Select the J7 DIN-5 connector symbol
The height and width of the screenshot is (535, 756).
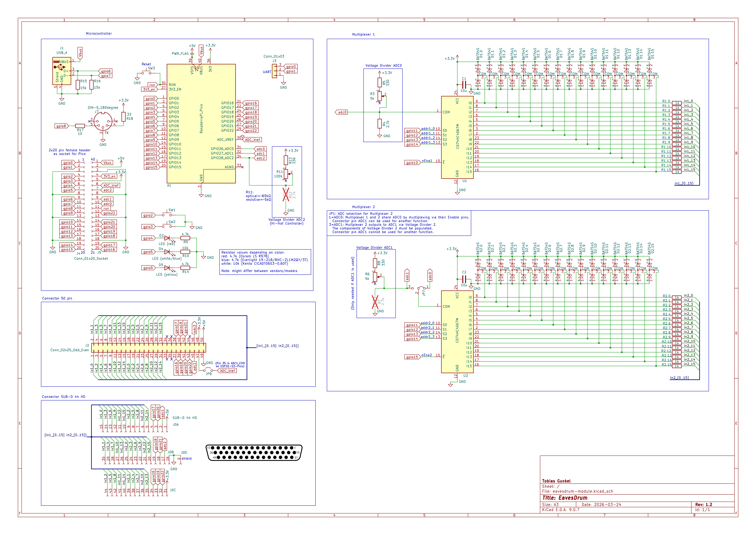coord(103,121)
